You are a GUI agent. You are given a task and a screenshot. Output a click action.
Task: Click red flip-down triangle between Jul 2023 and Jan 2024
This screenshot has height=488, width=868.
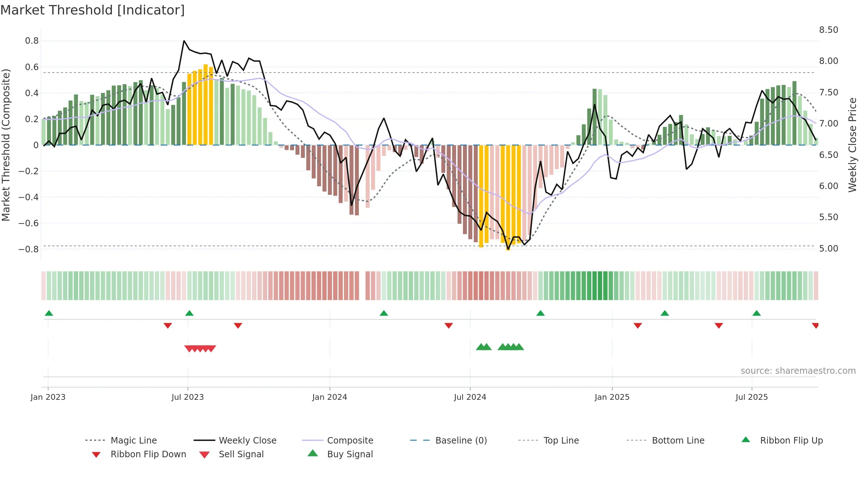(x=238, y=326)
